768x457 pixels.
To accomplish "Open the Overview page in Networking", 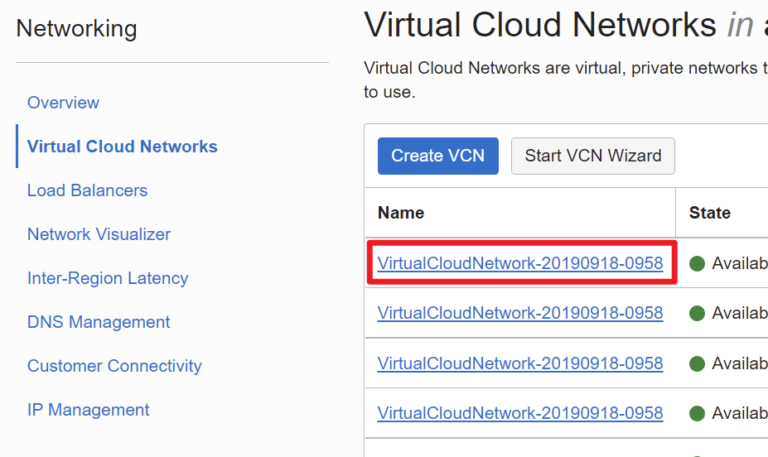I will pos(63,102).
